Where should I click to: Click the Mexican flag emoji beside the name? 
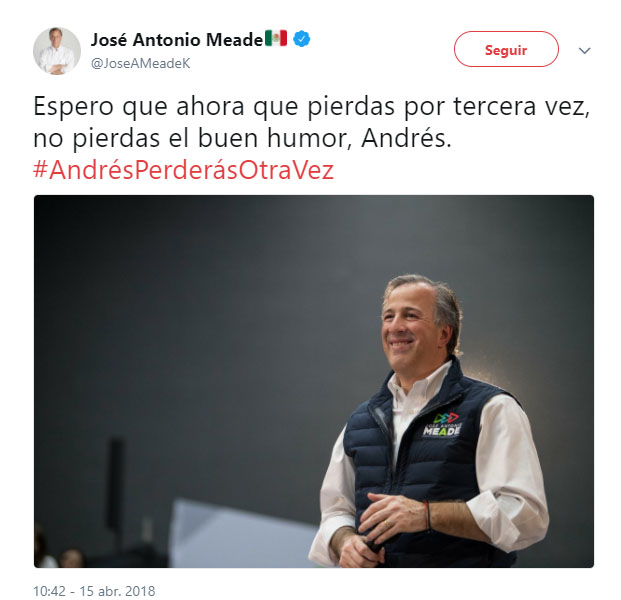(276, 38)
